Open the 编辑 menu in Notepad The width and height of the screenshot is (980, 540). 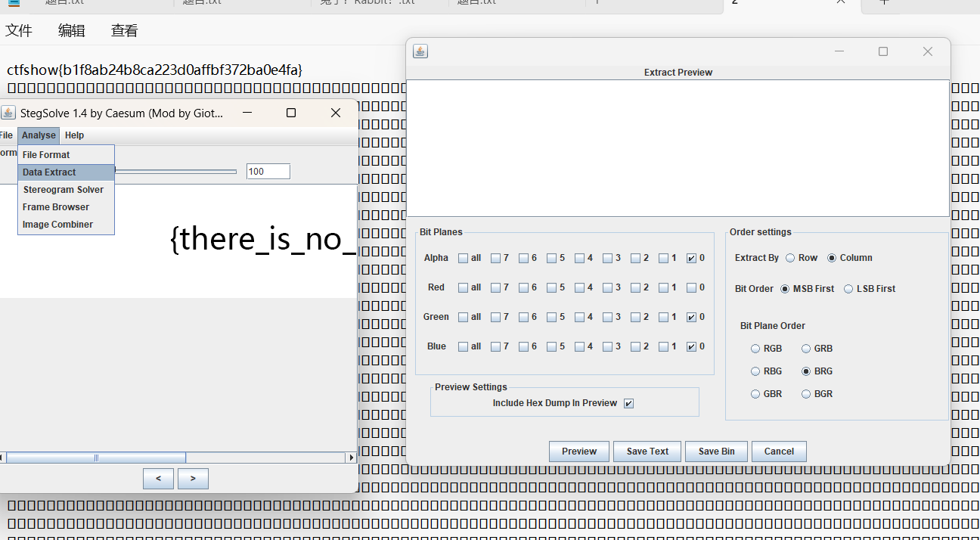pyautogui.click(x=72, y=31)
